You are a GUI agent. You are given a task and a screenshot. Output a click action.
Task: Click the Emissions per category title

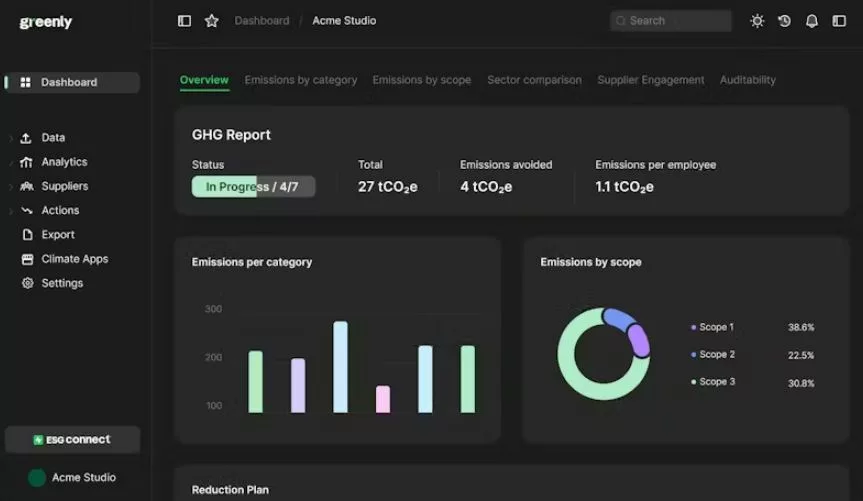pyautogui.click(x=252, y=263)
